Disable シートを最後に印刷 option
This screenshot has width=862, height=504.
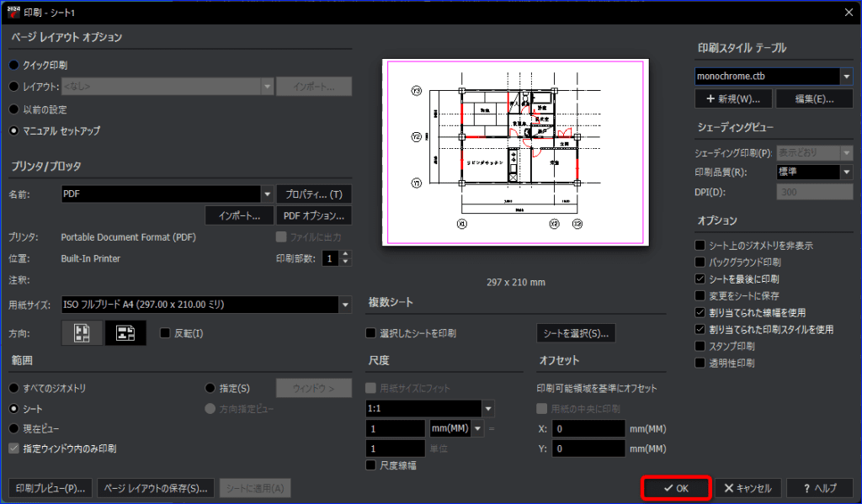coord(699,279)
